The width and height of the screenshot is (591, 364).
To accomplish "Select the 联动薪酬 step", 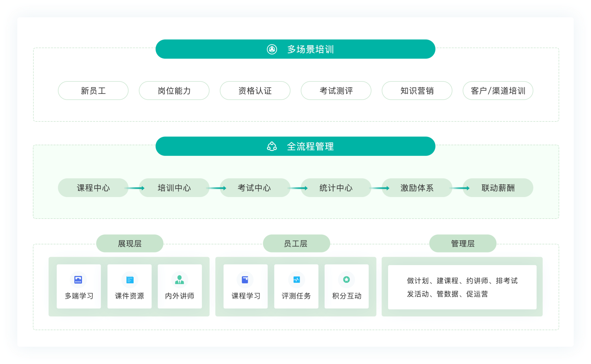I will coord(498,188).
